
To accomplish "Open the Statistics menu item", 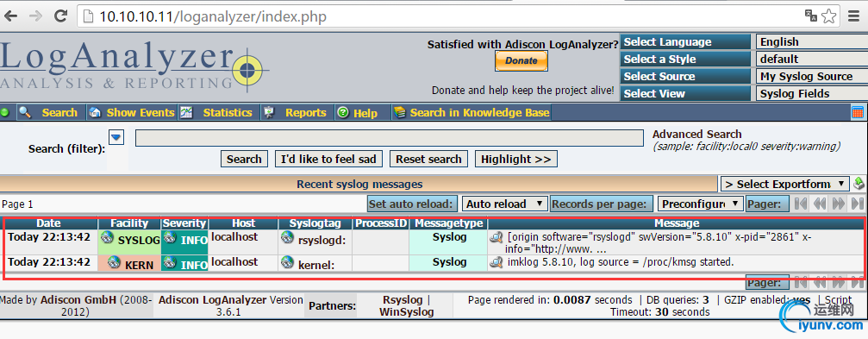I will (x=218, y=112).
